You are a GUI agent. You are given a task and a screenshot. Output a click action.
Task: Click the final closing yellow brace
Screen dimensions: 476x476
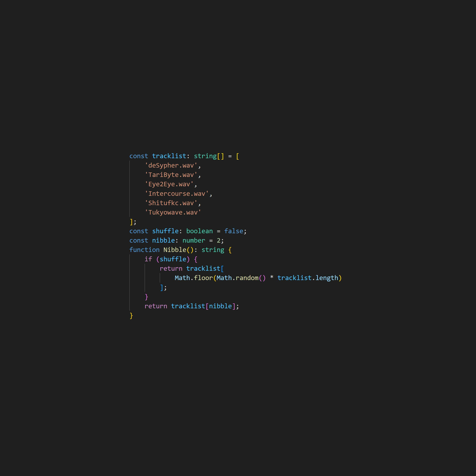coord(131,316)
